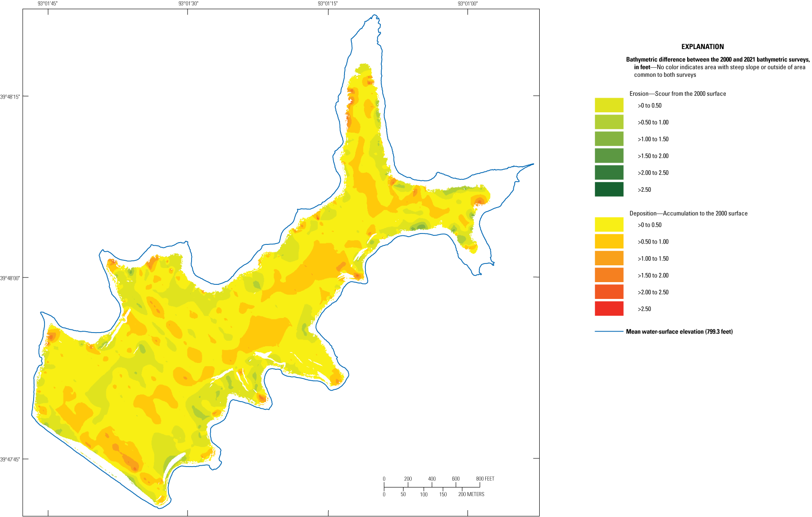Click the 93°01'30" longitude label at top
The width and height of the screenshot is (812, 517).
(x=188, y=4)
